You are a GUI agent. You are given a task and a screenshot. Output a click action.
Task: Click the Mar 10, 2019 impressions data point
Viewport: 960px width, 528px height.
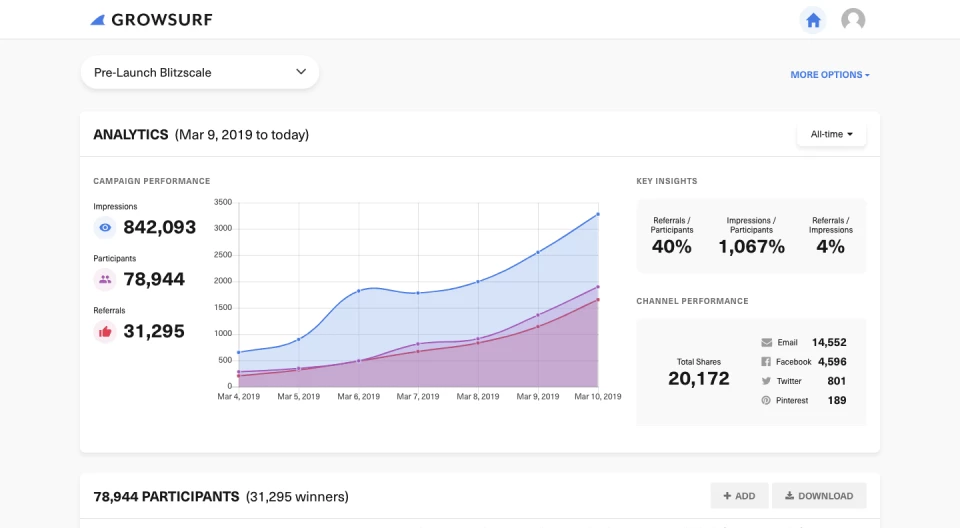[x=598, y=214]
